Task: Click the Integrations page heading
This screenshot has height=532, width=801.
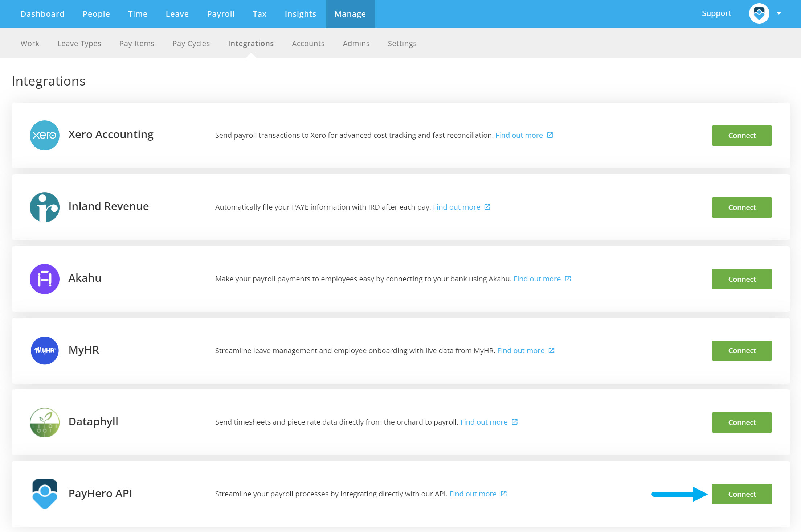Action: [49, 81]
